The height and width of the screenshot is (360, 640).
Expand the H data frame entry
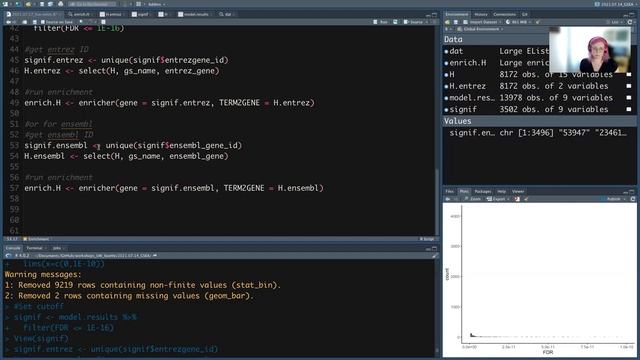(447, 75)
